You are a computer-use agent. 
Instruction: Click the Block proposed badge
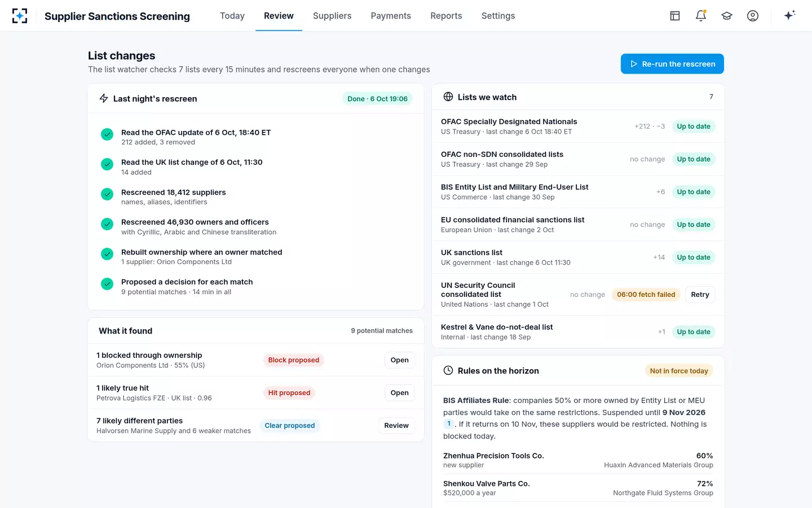tap(294, 360)
